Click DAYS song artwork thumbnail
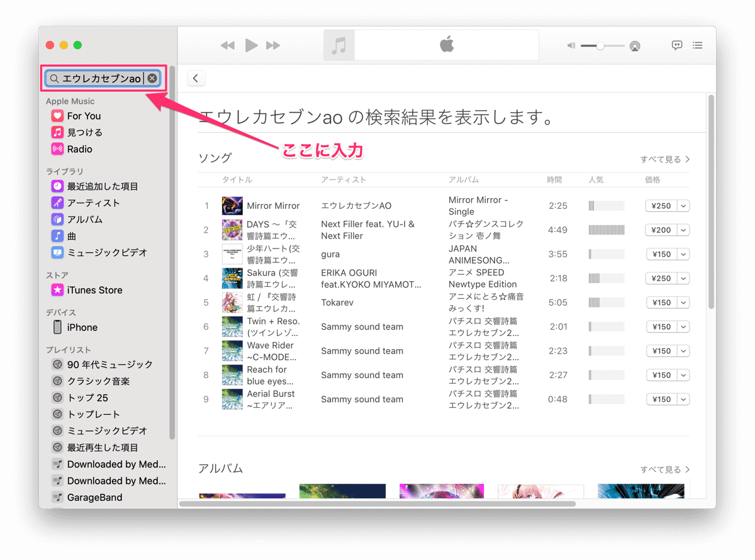 tap(232, 230)
